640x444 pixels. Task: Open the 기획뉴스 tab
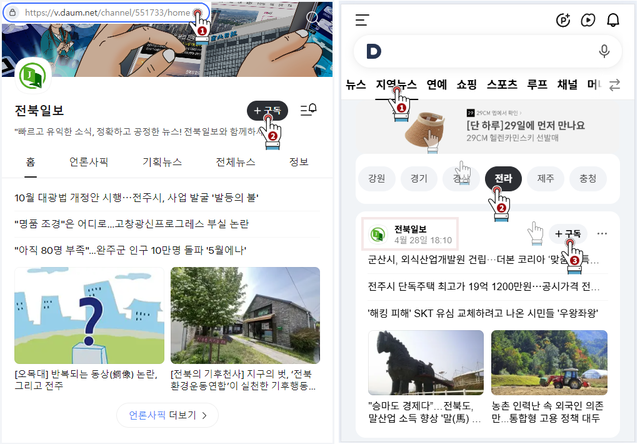click(162, 162)
